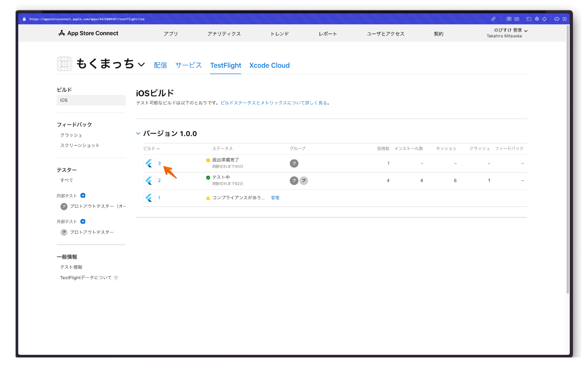The image size is (588, 378).
Task: Click the 期限切れまで90日 text
Action: click(x=228, y=167)
